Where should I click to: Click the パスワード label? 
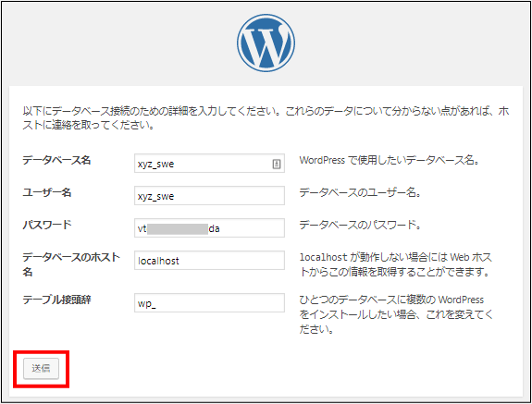pos(47,225)
